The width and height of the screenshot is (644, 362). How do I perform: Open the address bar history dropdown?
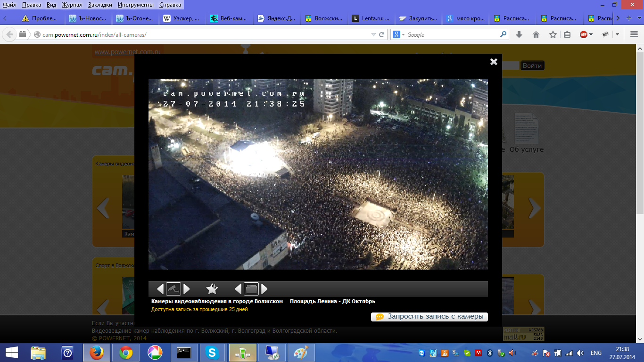click(x=373, y=34)
